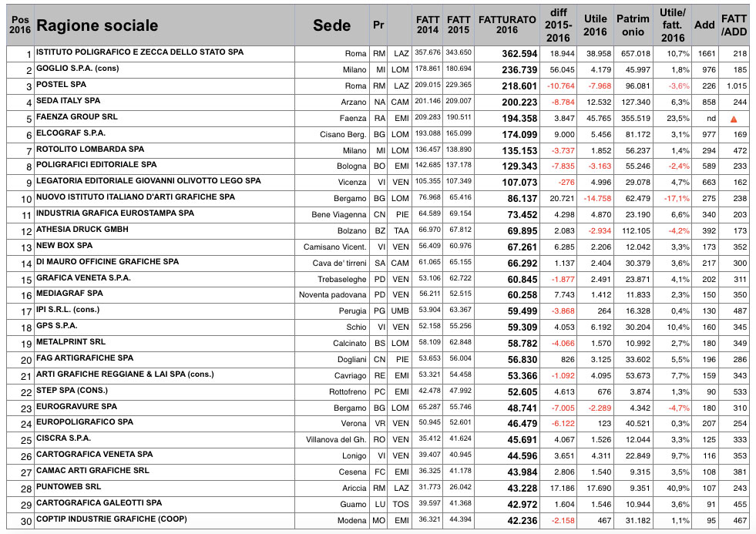
Task: Select the "IPI S.R.L. (cons.)" company name
Action: tap(68, 310)
